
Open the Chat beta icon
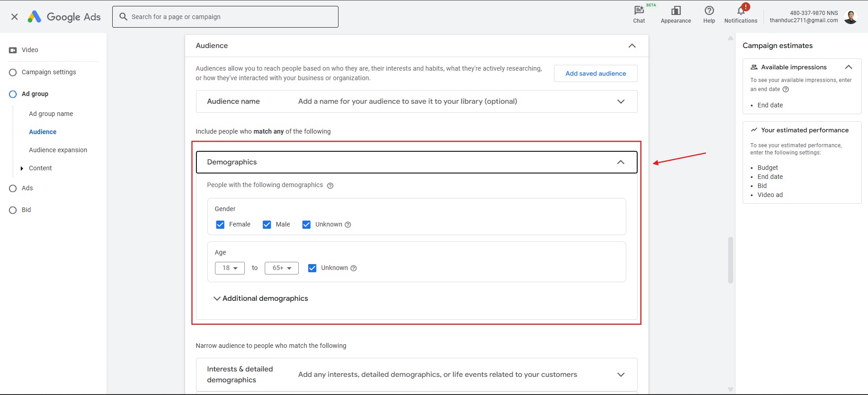pos(639,11)
